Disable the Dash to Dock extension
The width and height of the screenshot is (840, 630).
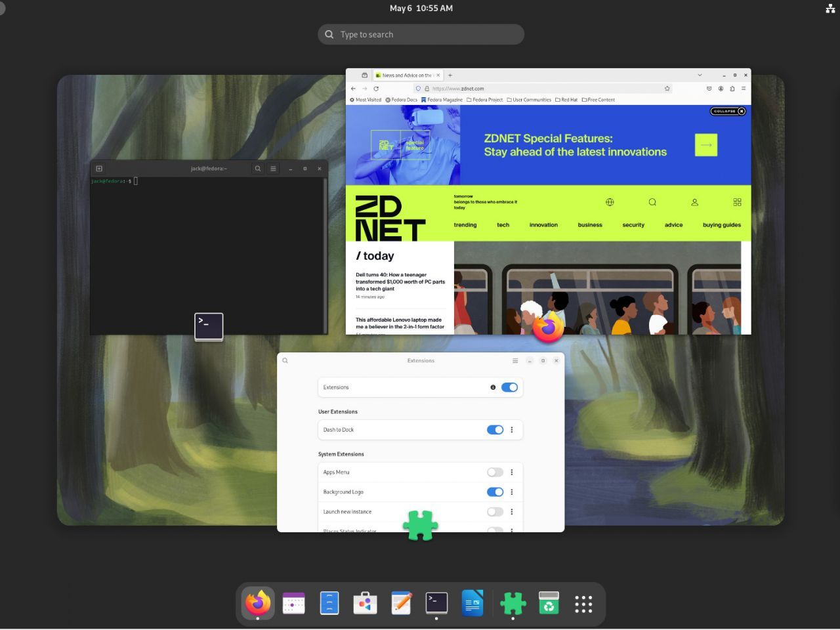tap(495, 430)
